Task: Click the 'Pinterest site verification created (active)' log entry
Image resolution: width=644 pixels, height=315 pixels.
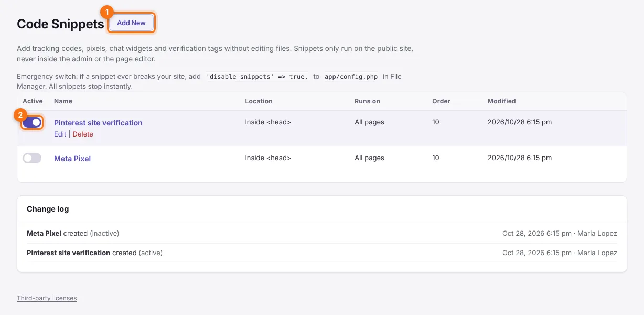Action: pyautogui.click(x=94, y=253)
